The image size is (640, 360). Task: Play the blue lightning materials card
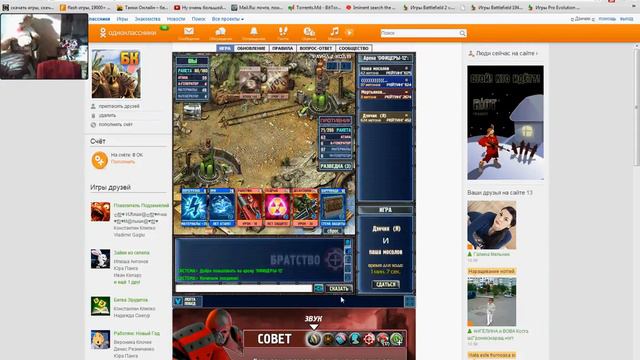pos(194,207)
